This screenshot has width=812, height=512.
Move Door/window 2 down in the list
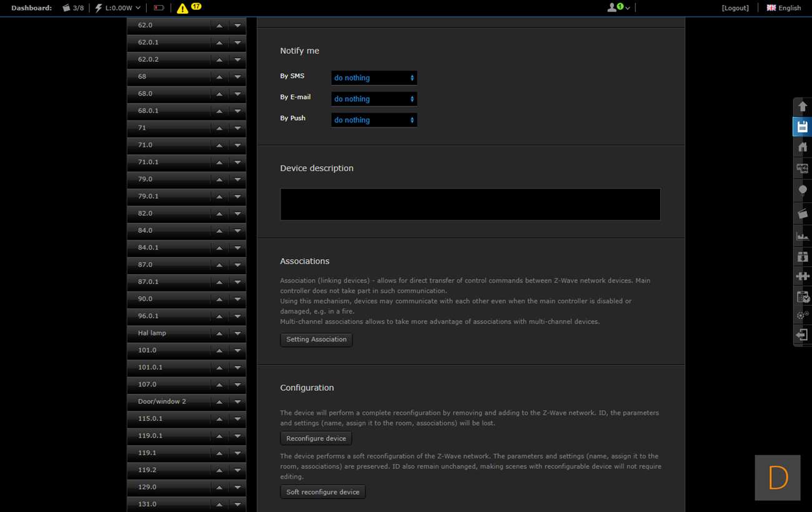point(237,402)
